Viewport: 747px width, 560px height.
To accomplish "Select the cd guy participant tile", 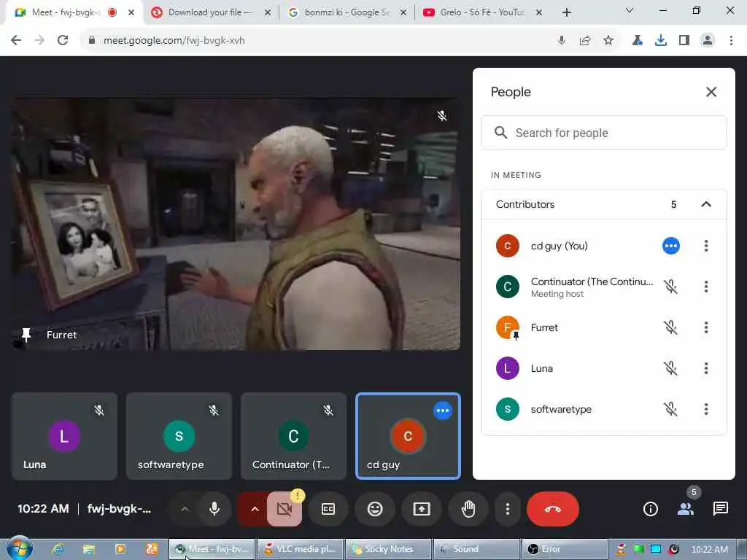I will pyautogui.click(x=409, y=436).
